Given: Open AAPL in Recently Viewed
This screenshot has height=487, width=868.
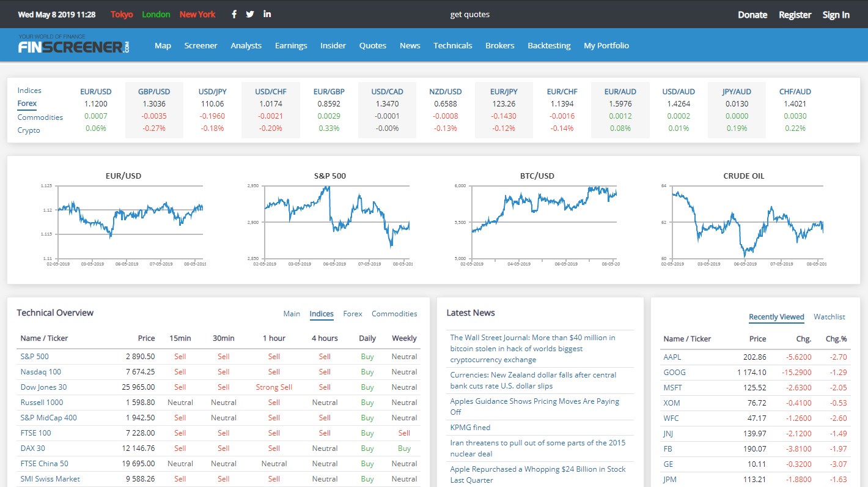Looking at the screenshot, I should [672, 357].
